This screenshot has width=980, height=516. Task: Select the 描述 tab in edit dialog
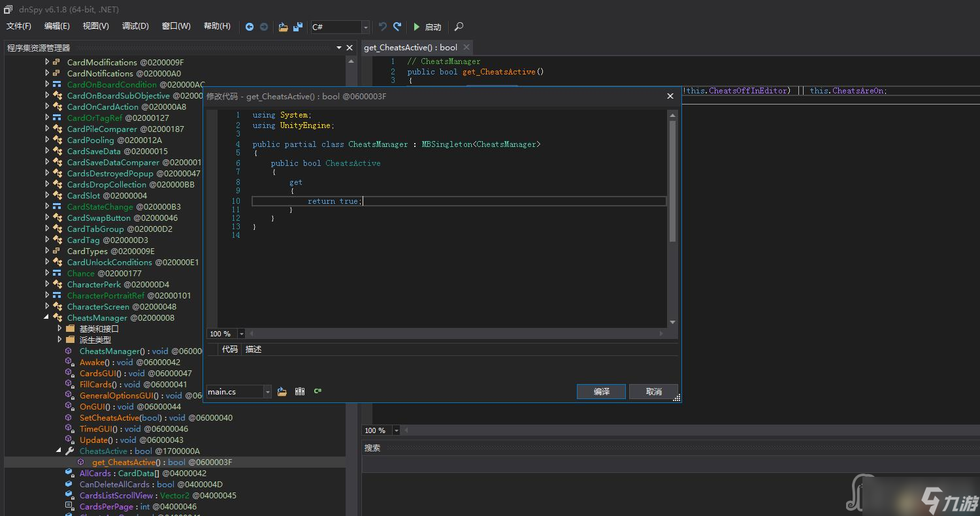tap(253, 349)
